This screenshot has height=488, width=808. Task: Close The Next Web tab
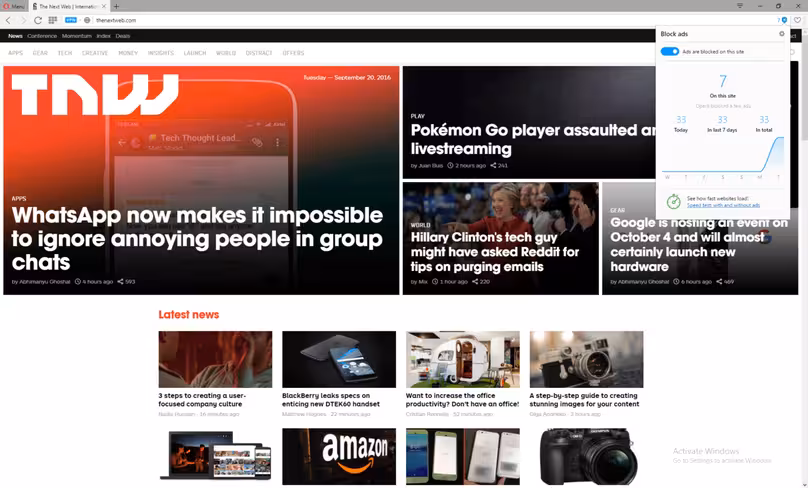point(104,6)
